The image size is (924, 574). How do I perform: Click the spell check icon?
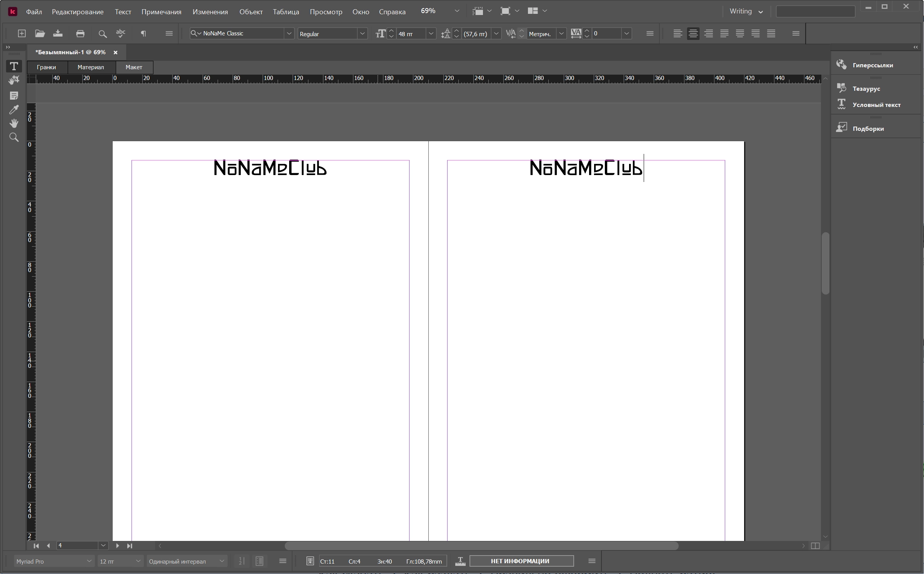click(x=121, y=33)
